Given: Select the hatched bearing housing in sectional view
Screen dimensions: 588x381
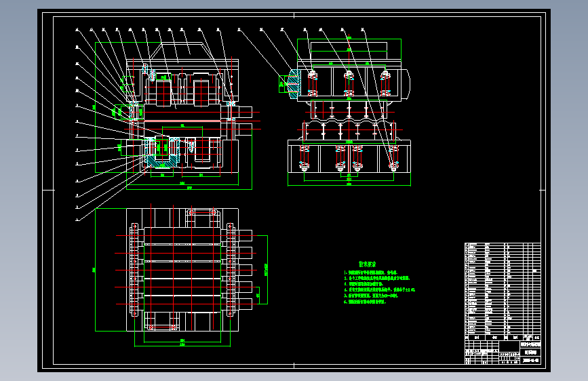Looking at the screenshot, I should tap(162, 153).
